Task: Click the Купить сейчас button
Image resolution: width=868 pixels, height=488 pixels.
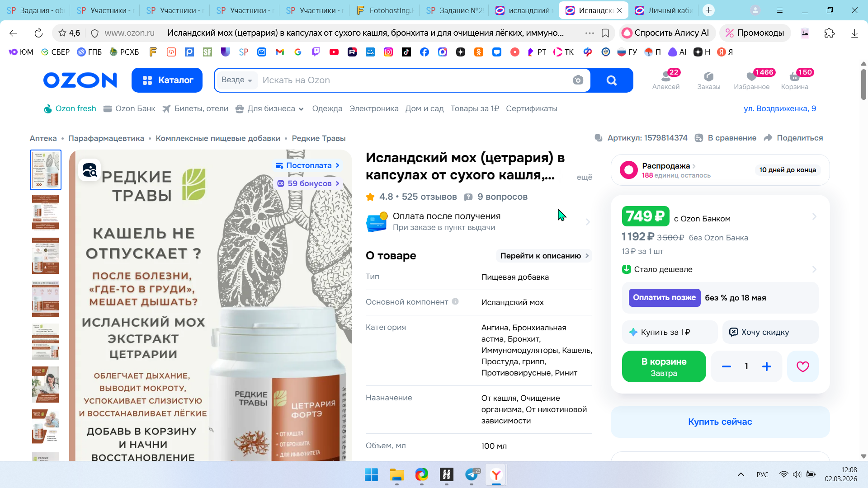Action: tap(720, 422)
